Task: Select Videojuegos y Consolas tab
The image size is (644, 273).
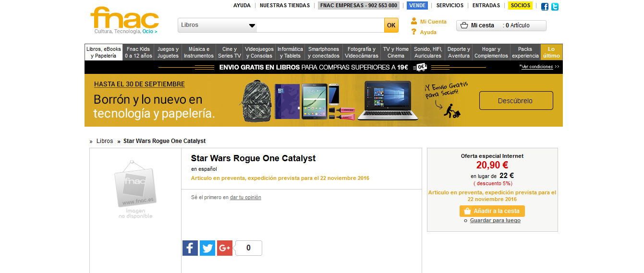Action: click(259, 52)
